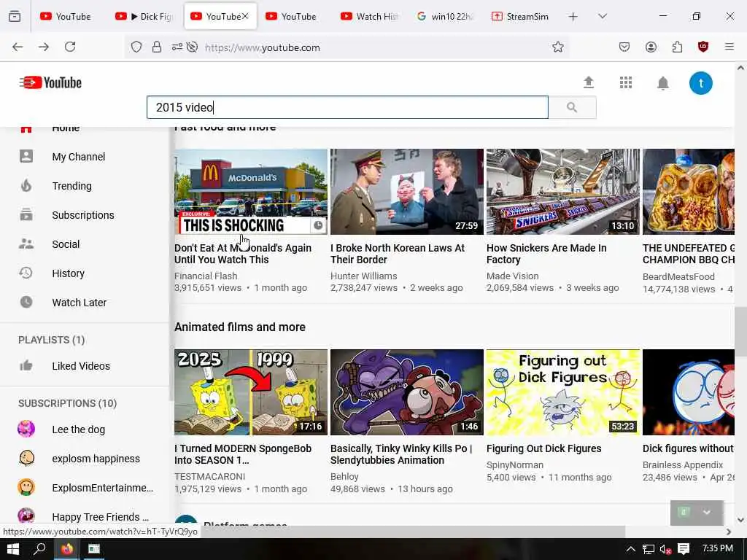This screenshot has height=560, width=747.
Task: Open Subscriptions in sidebar
Action: 83,215
